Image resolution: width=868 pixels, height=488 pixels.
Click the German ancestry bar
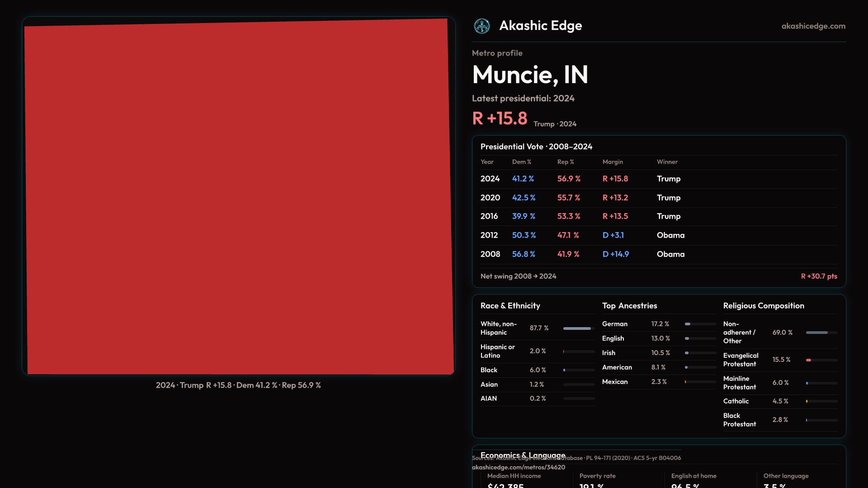click(700, 324)
